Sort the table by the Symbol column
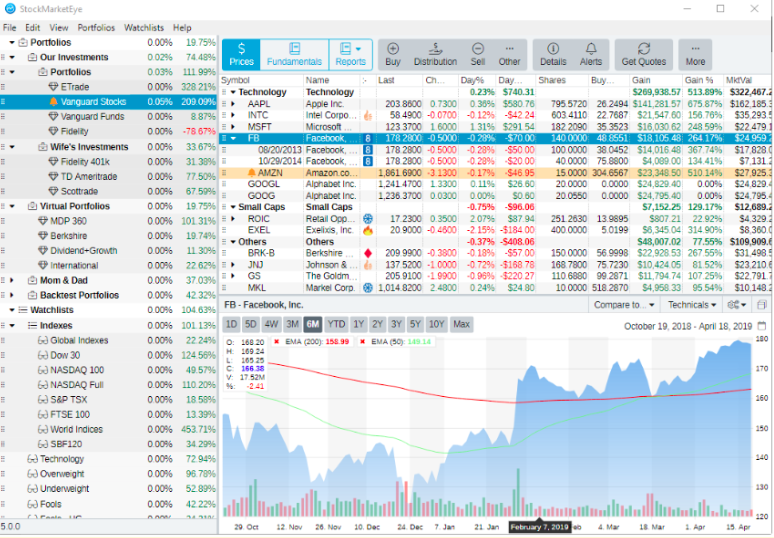774x538 pixels. click(x=261, y=80)
